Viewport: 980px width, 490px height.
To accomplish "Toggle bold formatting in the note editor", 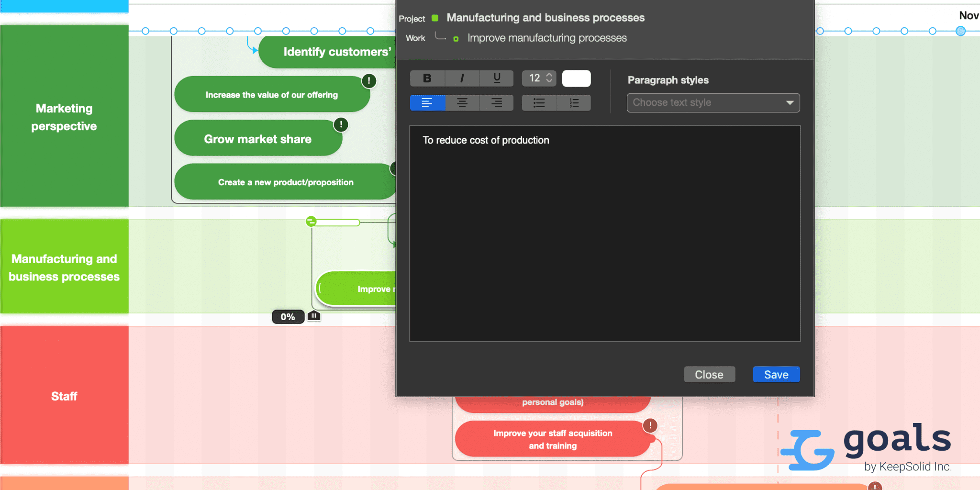I will (427, 78).
